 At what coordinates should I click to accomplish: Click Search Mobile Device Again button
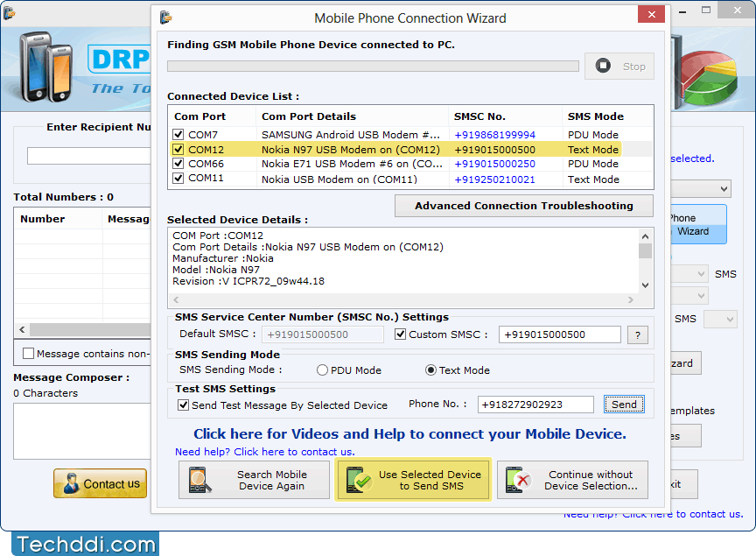pos(254,480)
